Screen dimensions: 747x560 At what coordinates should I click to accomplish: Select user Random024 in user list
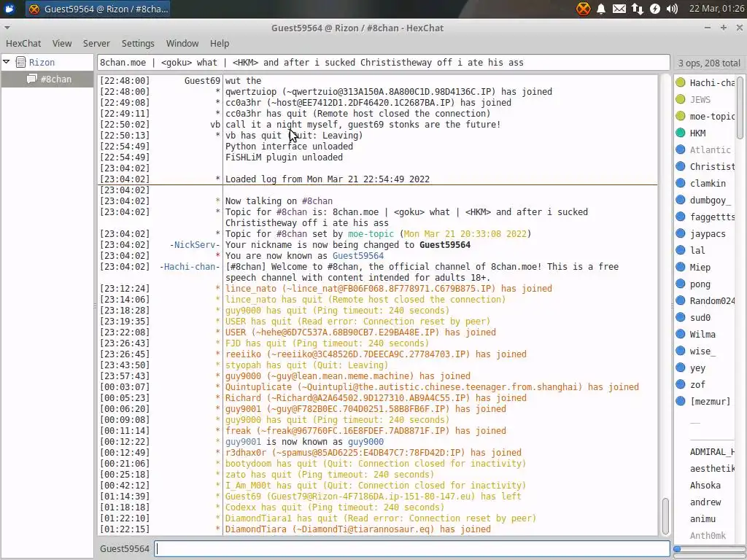pyautogui.click(x=712, y=300)
